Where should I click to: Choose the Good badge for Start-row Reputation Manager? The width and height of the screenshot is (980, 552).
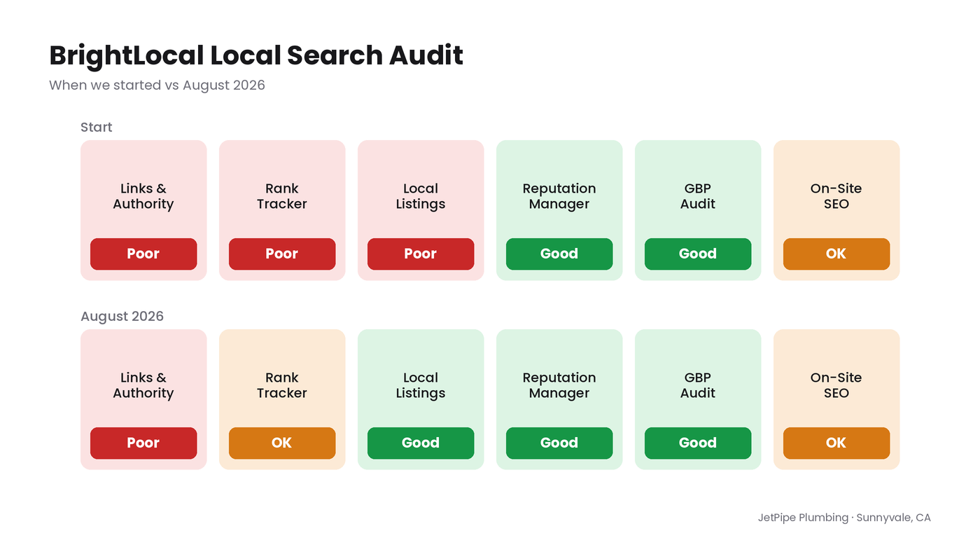559,254
